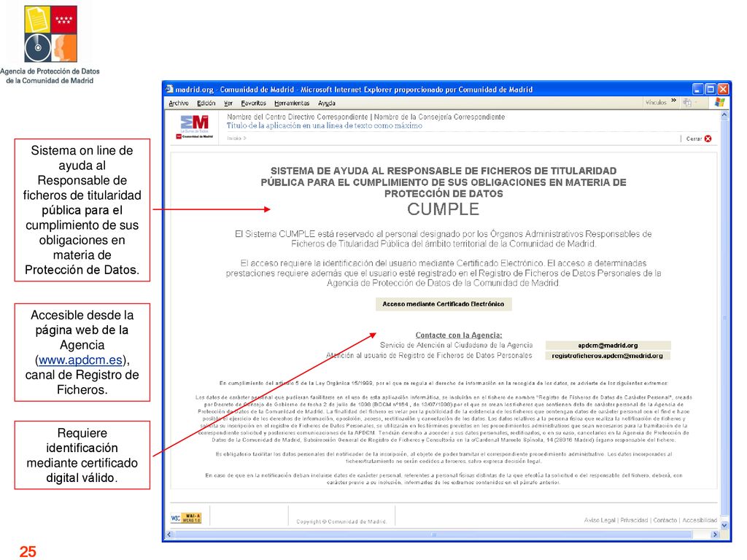Click the www.apdcm.es hyperlink
The height and width of the screenshot is (560, 747).
pos(80,359)
